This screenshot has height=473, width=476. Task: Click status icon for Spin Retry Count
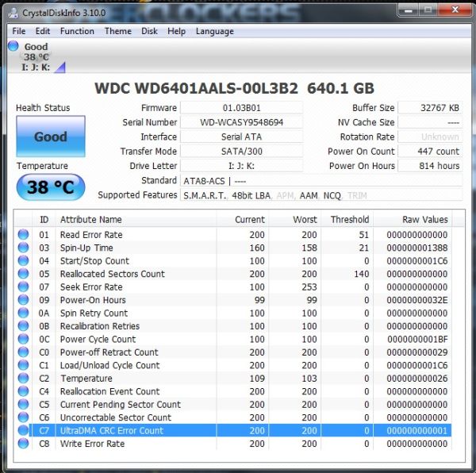tap(23, 313)
